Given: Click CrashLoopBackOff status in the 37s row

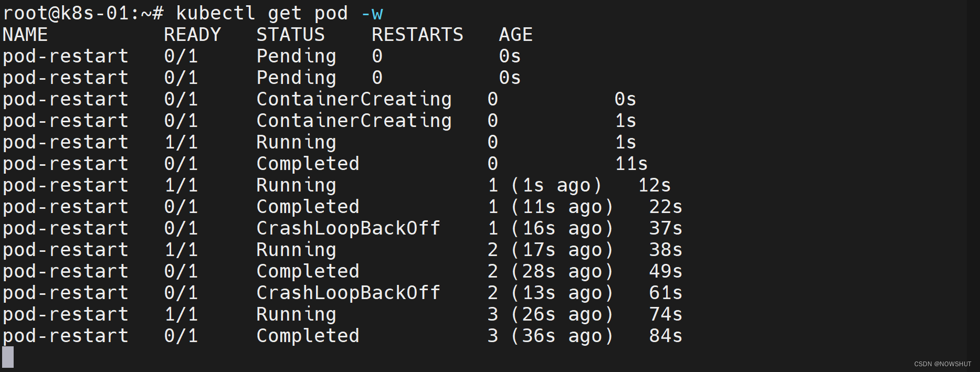Looking at the screenshot, I should pos(348,228).
